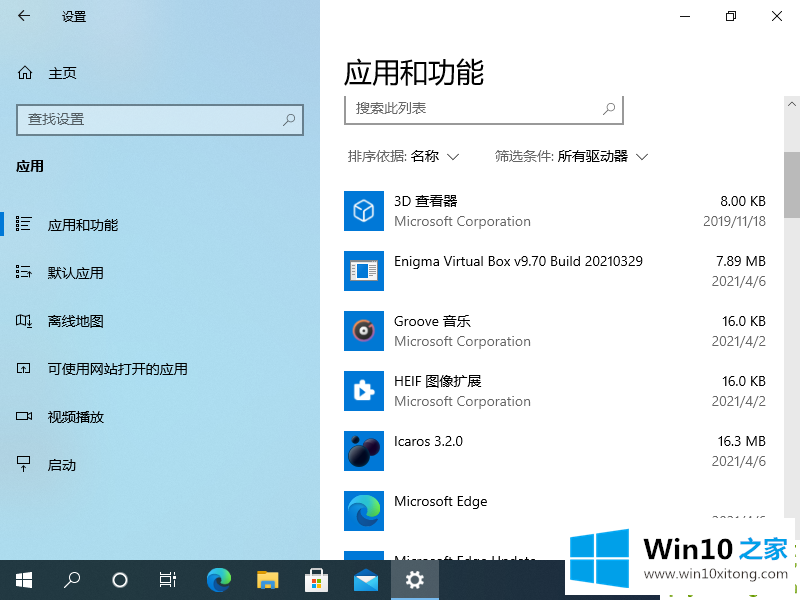Go to 主页 settings home
The height and width of the screenshot is (600, 800).
(62, 73)
